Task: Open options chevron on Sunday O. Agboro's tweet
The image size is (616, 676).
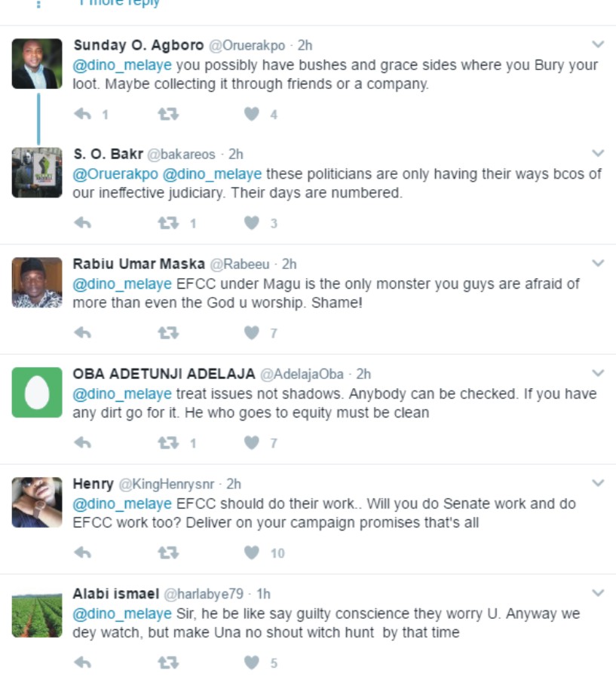Action: coord(598,44)
